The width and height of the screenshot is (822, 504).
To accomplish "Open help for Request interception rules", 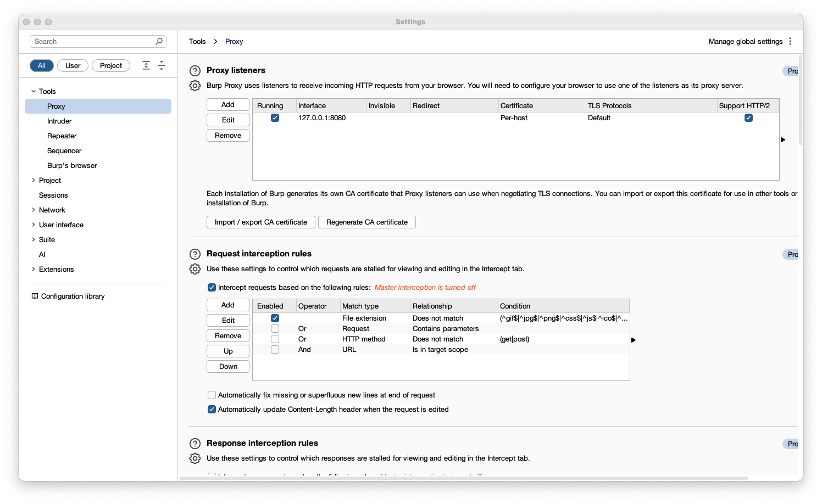I will [195, 254].
